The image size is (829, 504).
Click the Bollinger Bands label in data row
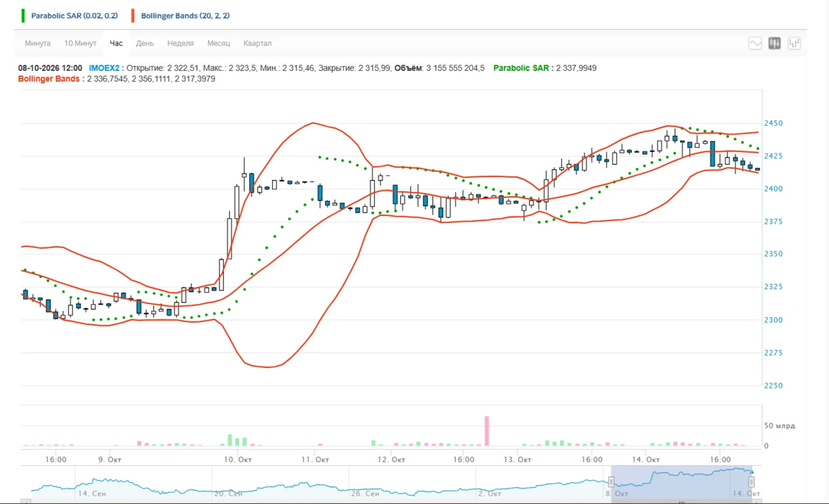51,79
